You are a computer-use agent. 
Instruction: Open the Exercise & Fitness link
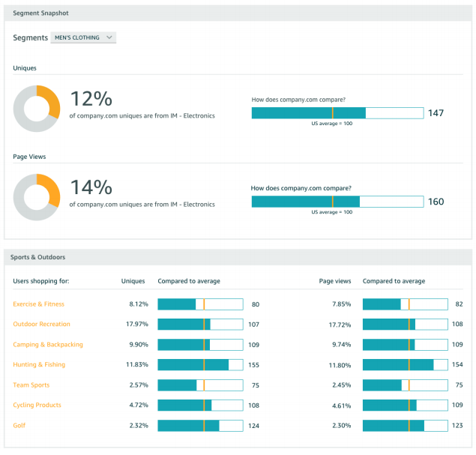coord(38,304)
